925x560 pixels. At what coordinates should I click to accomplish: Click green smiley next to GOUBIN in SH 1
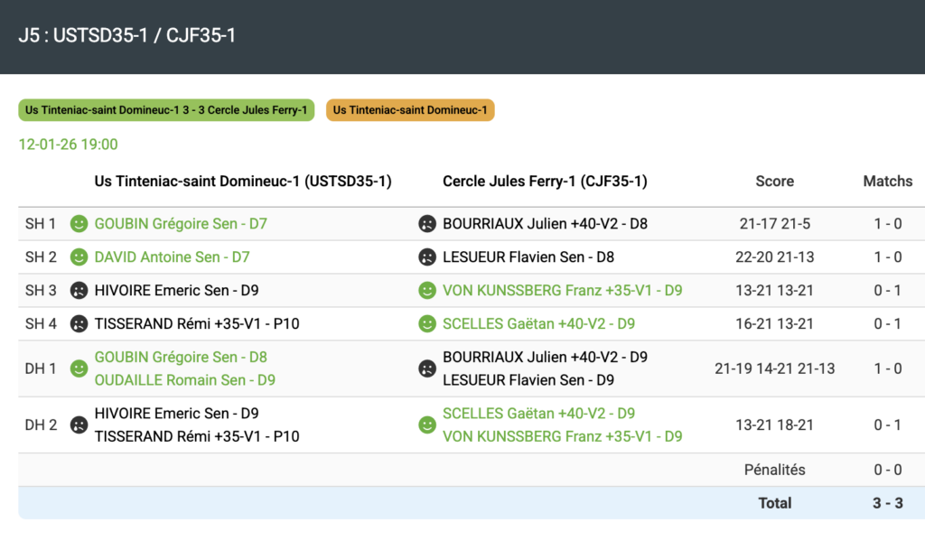pos(79,223)
